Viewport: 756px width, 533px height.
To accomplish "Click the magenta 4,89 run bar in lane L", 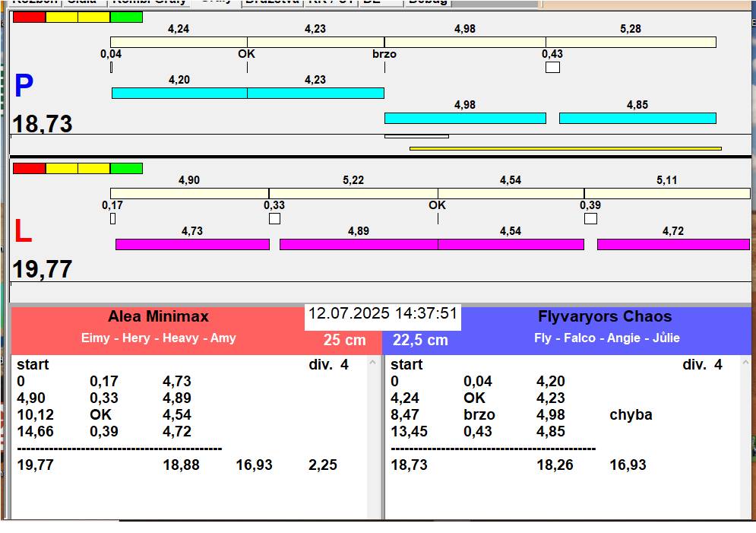I will tap(359, 245).
